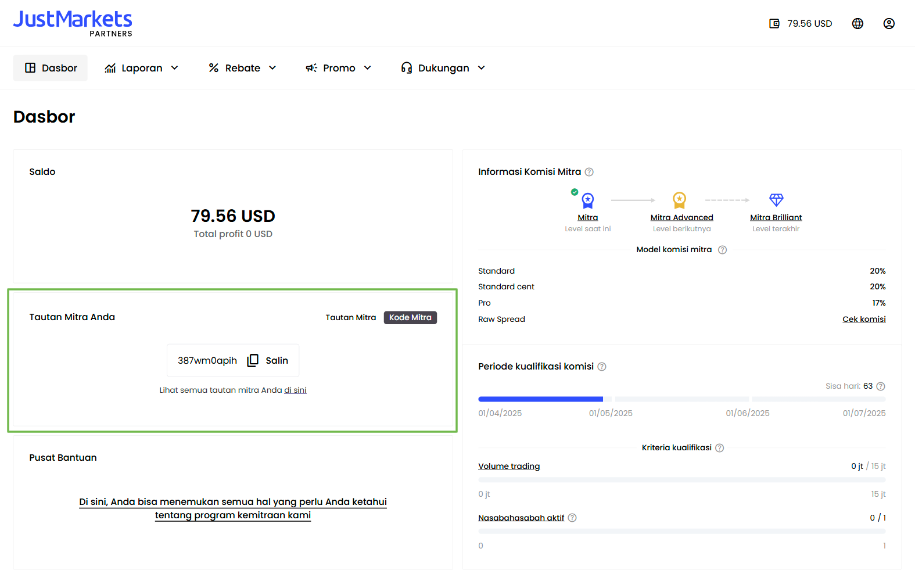Click the Promo megaphone icon
915x588 pixels.
[x=311, y=68]
